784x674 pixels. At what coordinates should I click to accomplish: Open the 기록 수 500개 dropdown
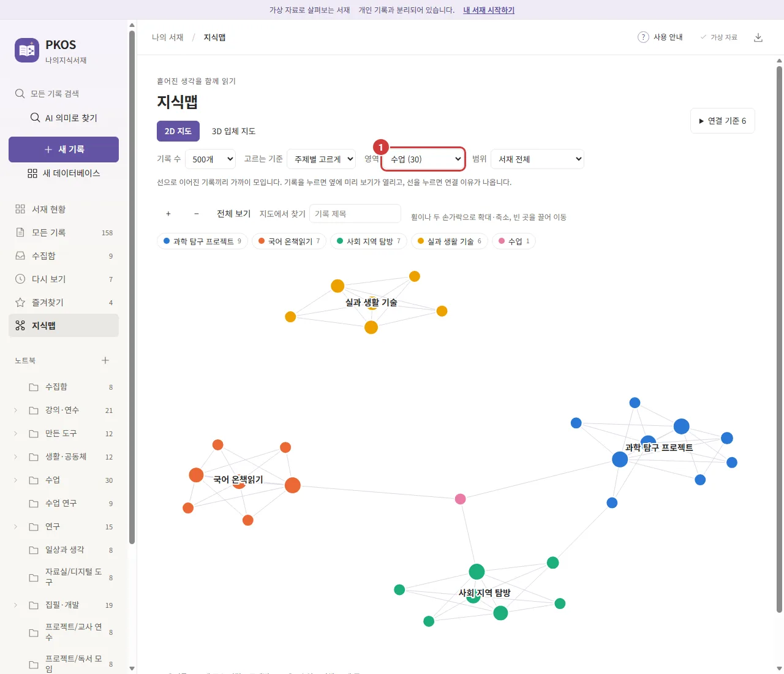211,159
